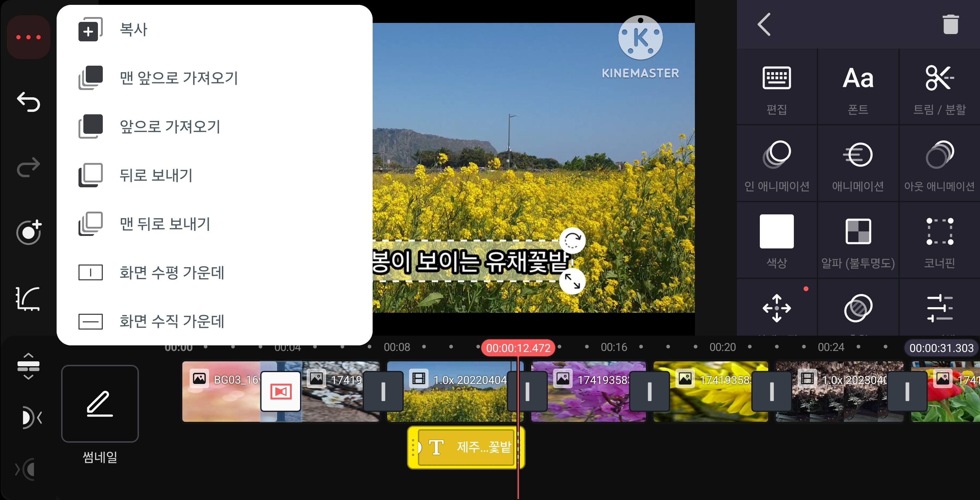Open the 코너핀 tool

pyautogui.click(x=939, y=240)
